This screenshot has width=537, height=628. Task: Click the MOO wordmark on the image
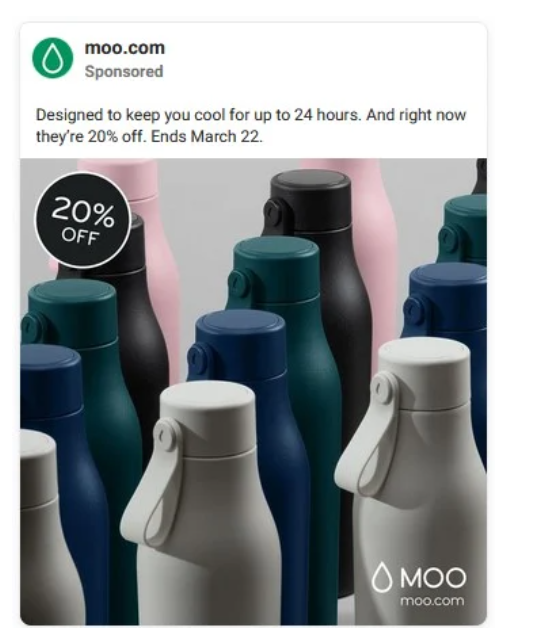coord(433,578)
